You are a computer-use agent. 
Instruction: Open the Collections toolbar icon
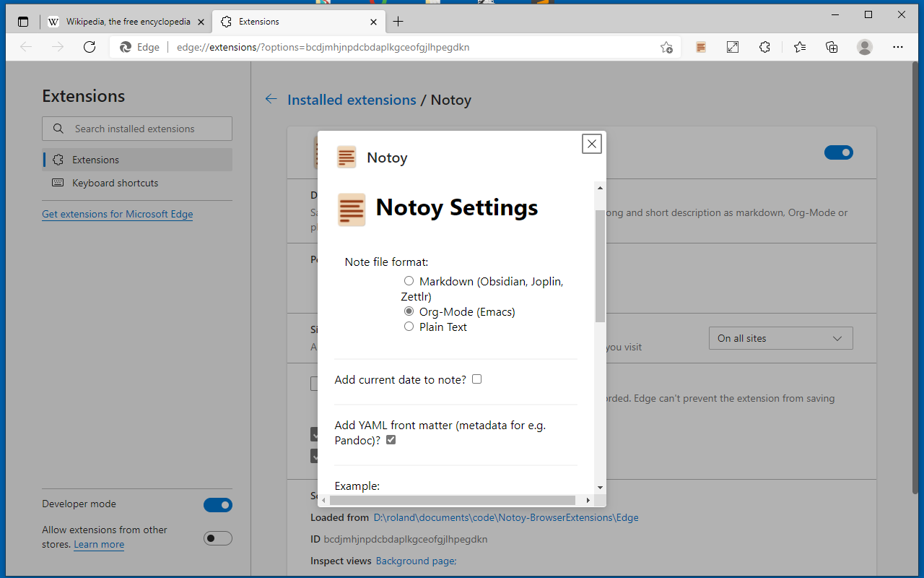(x=832, y=47)
